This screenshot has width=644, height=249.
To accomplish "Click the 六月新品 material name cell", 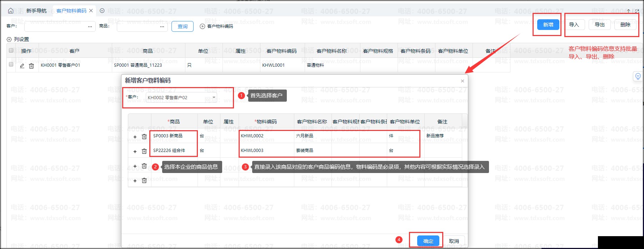I will 313,136.
